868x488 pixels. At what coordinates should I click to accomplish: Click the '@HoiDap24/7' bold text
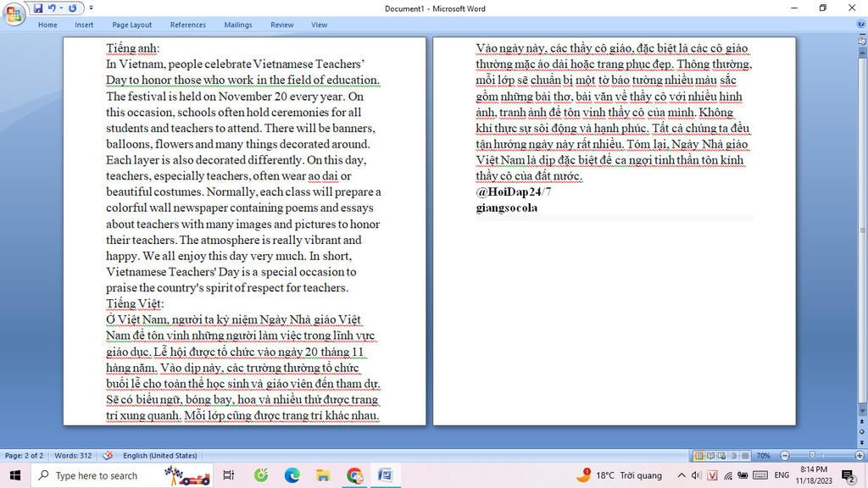point(513,191)
